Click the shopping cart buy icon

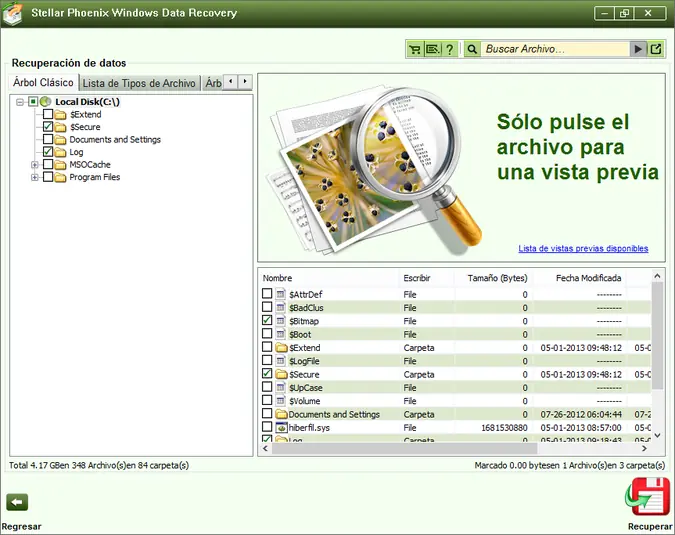415,49
